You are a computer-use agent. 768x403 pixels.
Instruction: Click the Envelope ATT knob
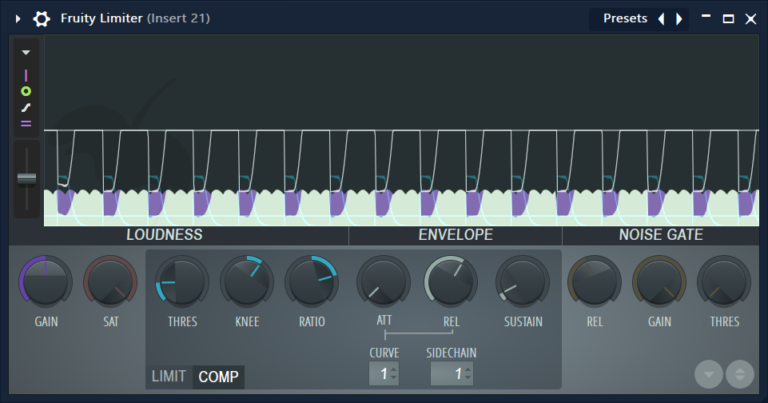pyautogui.click(x=384, y=281)
